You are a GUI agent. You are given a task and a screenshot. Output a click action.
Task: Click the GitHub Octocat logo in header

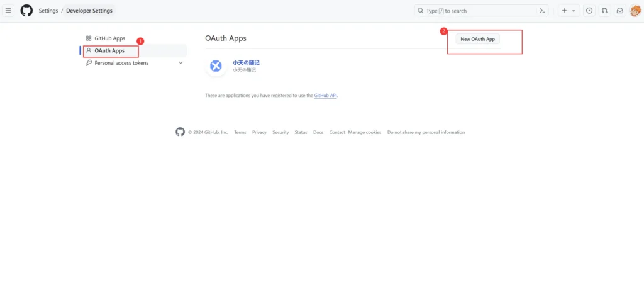coord(26,11)
